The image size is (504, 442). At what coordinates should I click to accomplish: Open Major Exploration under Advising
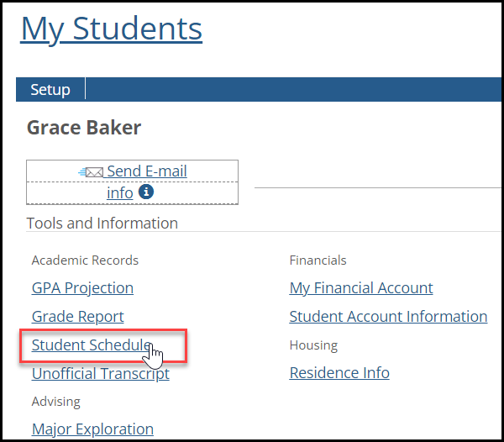(x=92, y=429)
